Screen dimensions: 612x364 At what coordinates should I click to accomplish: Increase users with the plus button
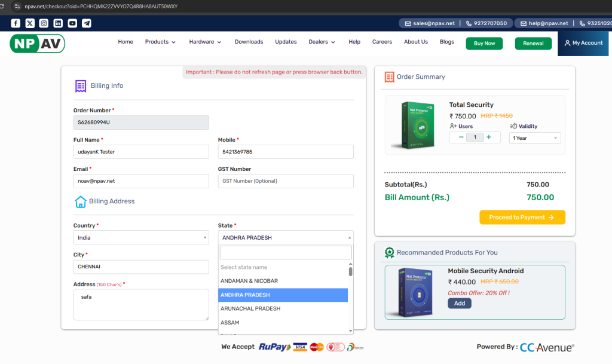click(489, 137)
